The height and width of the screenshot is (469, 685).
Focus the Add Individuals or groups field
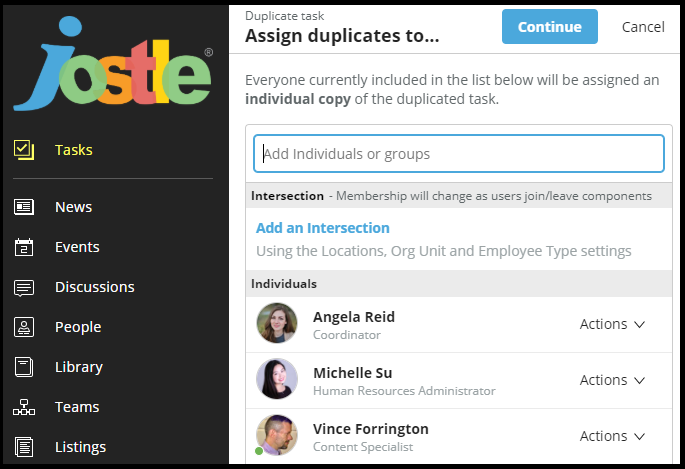[x=458, y=154]
